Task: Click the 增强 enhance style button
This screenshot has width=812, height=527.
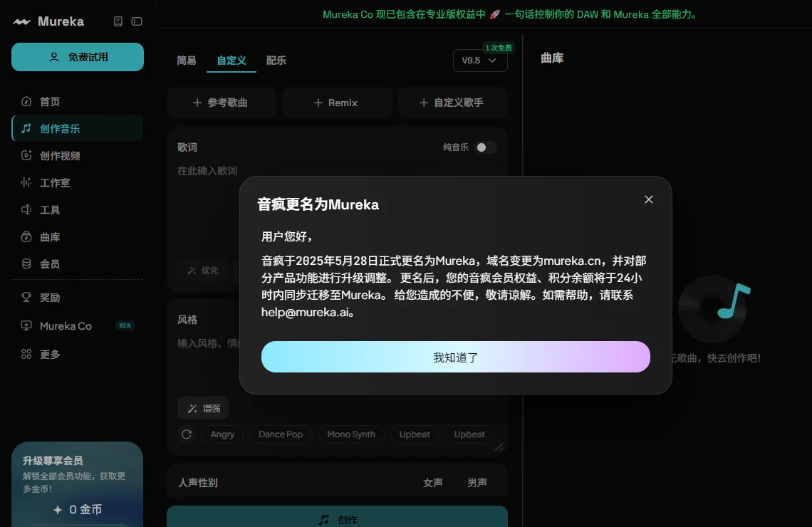Action: coord(204,409)
